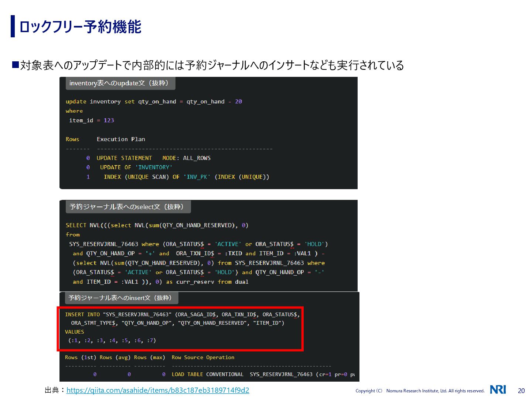Click the bind variables '(:1, :2, :3' line
The image size is (532, 399).
(112, 340)
